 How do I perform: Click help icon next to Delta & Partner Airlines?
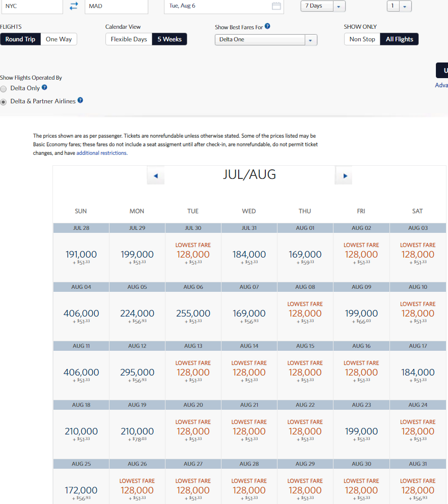[80, 100]
